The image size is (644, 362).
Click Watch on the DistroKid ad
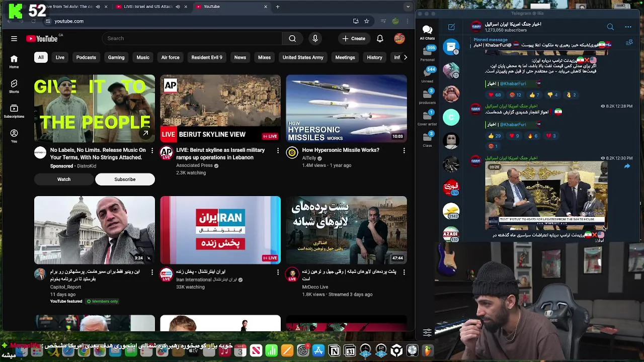[x=64, y=179]
